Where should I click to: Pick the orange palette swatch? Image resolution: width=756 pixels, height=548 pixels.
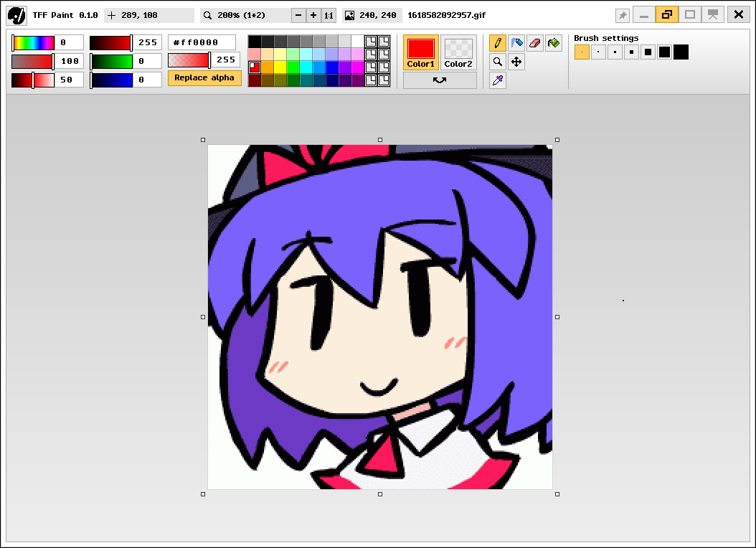[268, 67]
